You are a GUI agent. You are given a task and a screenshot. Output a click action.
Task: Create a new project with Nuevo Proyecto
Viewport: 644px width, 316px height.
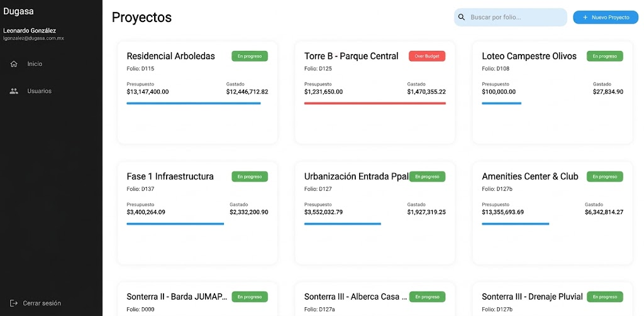[606, 18]
